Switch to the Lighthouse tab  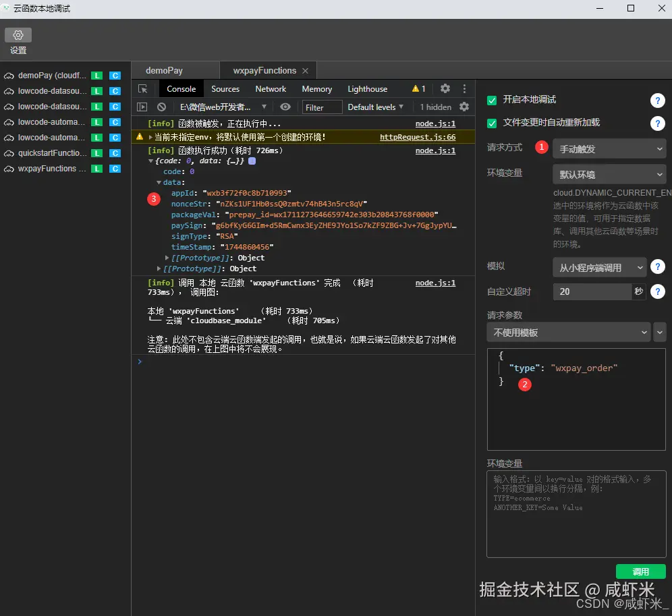(x=367, y=89)
